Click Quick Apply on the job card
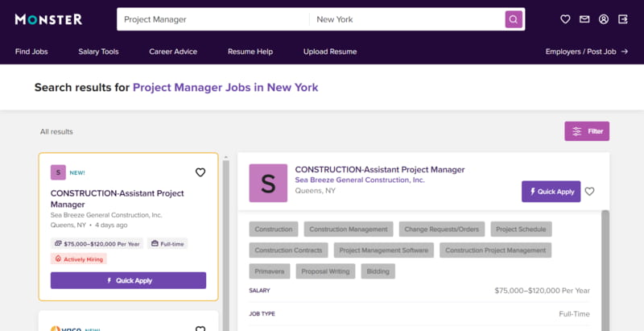This screenshot has width=644, height=331. (x=128, y=280)
